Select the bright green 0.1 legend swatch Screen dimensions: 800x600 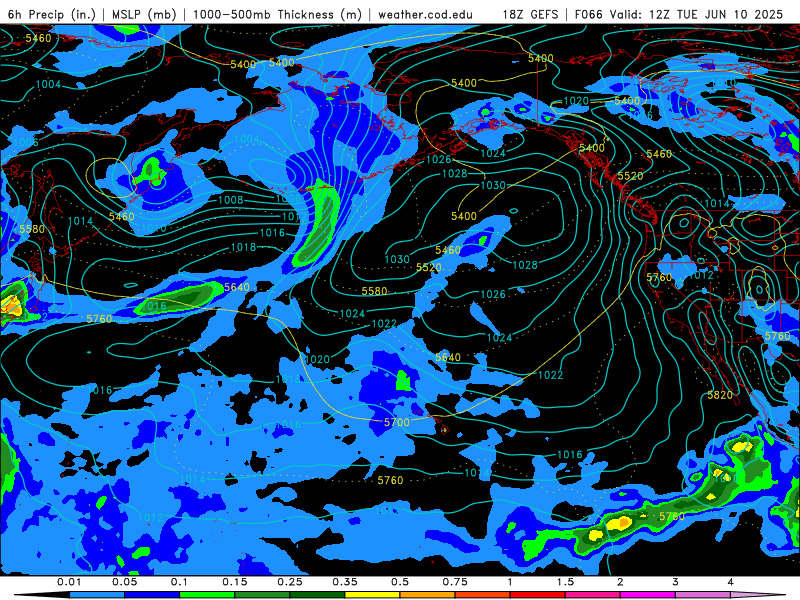[207, 595]
